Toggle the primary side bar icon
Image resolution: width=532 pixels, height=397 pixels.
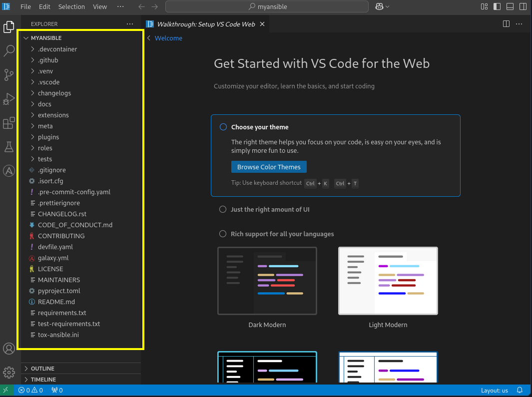coord(497,6)
